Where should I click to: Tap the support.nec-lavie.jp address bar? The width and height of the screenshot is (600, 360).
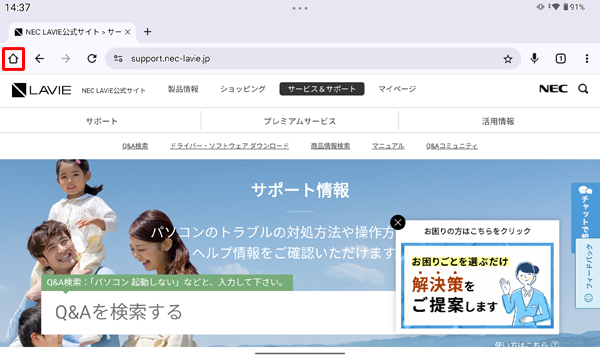coord(313,59)
